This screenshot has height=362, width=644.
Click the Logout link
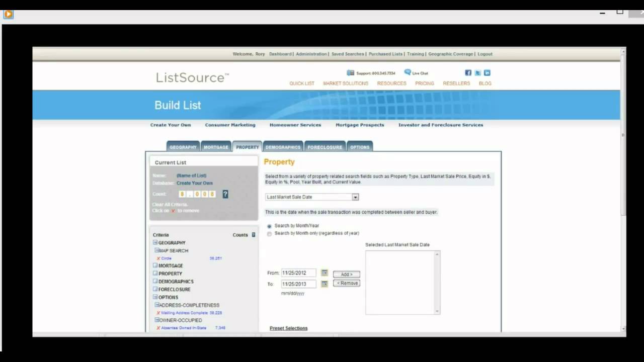(x=485, y=54)
